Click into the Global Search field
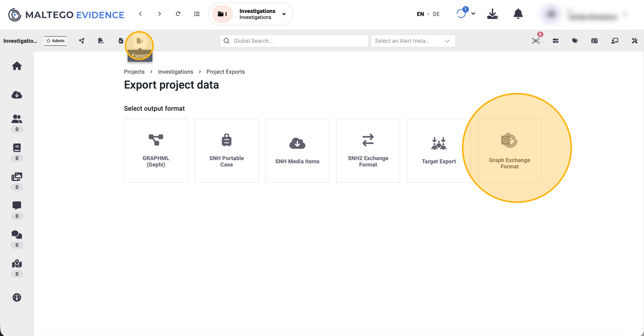 coord(294,41)
